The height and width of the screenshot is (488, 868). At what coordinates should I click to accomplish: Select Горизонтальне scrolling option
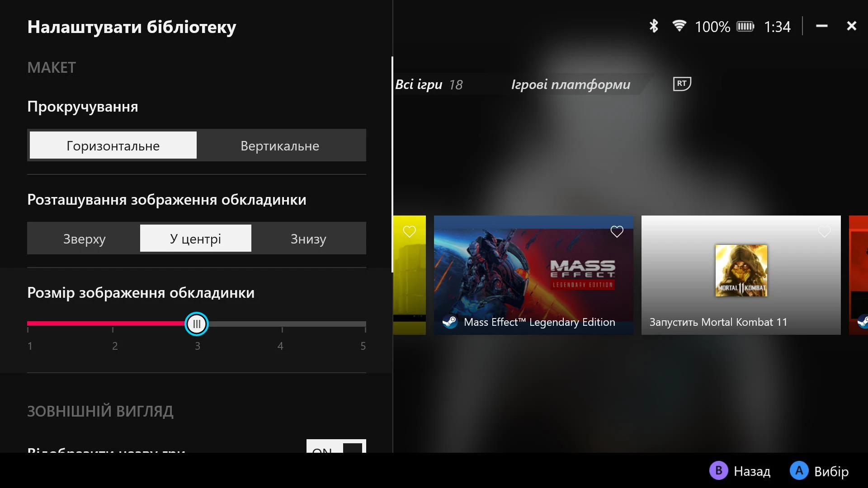click(x=113, y=145)
